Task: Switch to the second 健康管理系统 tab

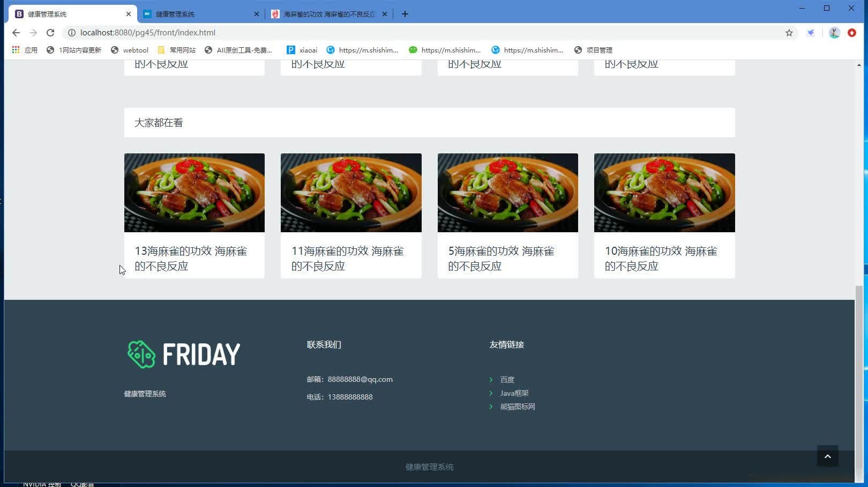Action: 201,14
